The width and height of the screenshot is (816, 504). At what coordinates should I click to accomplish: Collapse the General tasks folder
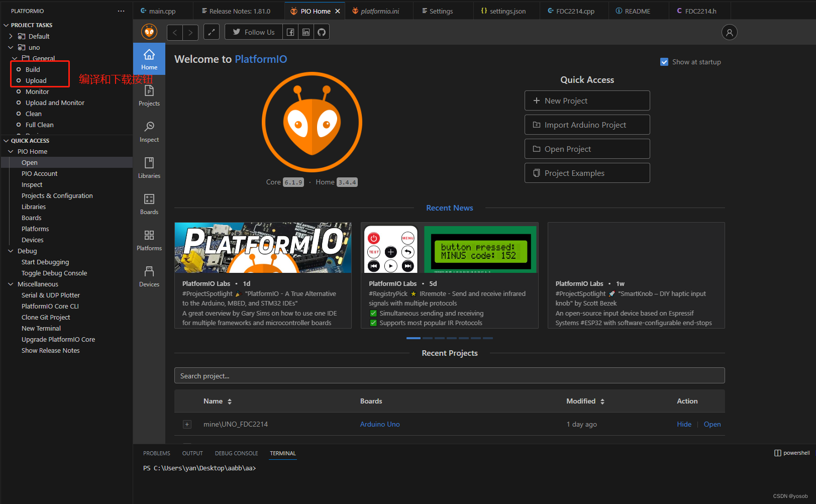click(x=15, y=58)
